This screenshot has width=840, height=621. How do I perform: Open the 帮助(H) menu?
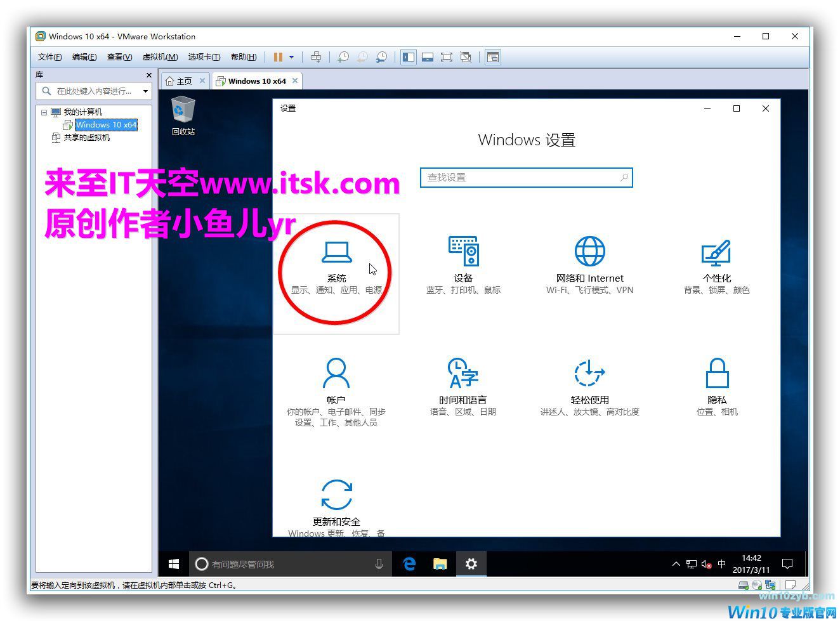tap(244, 57)
